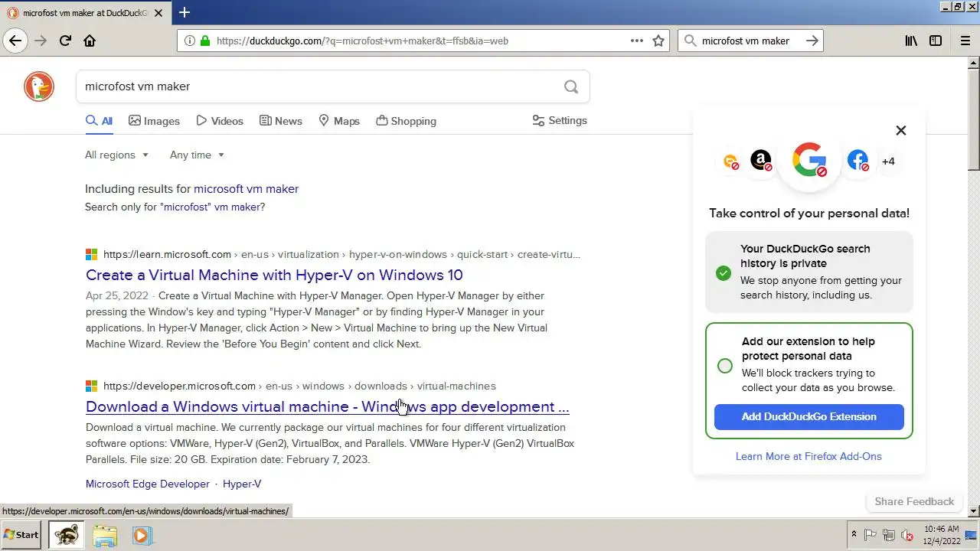Click the browser Back arrow button

click(x=15, y=41)
